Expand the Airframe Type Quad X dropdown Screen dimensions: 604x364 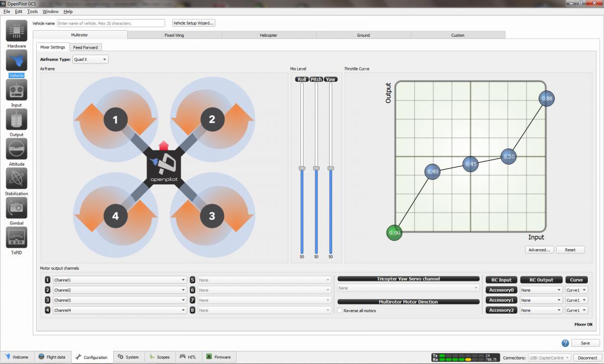click(x=90, y=59)
